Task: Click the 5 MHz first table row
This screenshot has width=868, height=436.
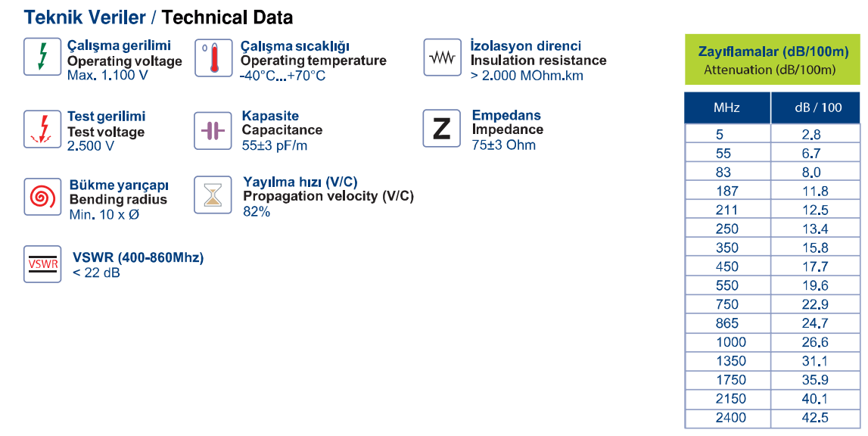Action: click(x=773, y=134)
